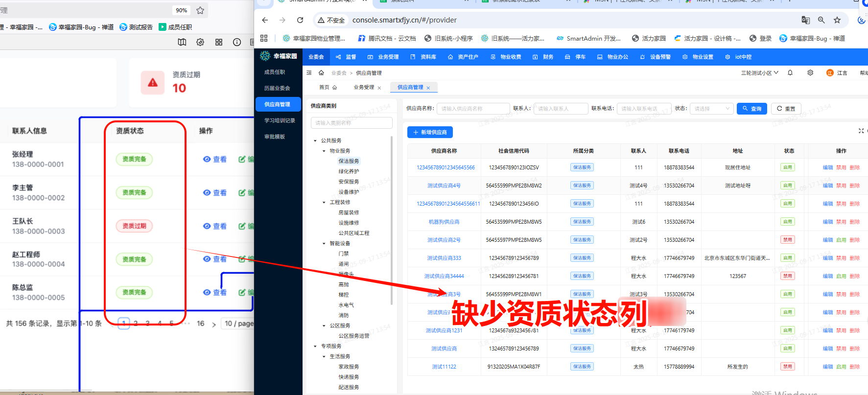This screenshot has height=395, width=868.
Task: Disable supplier 测试供应商4号 via 禁用
Action: tap(841, 186)
